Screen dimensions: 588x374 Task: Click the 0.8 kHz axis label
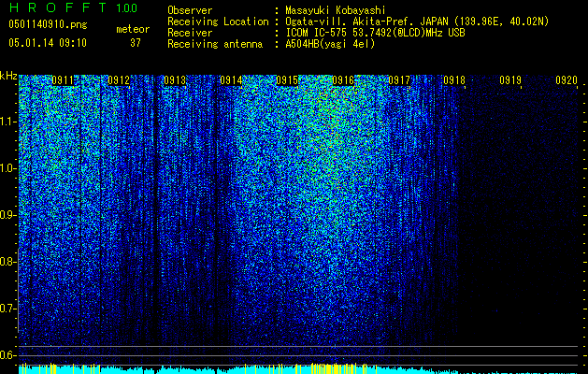(x=7, y=262)
